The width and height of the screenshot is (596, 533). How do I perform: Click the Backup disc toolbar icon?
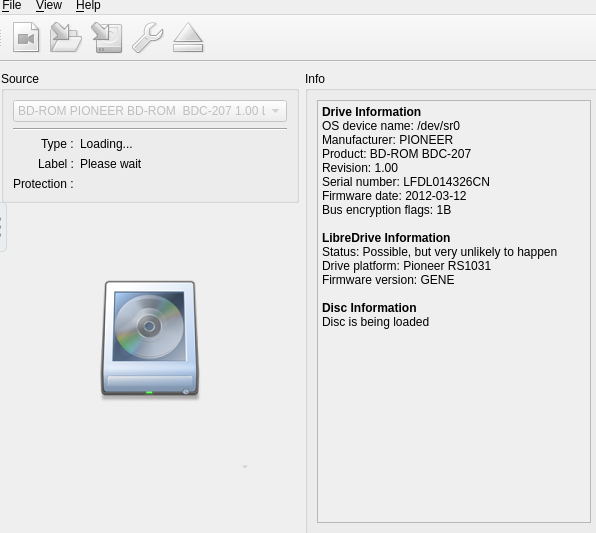click(x=107, y=37)
